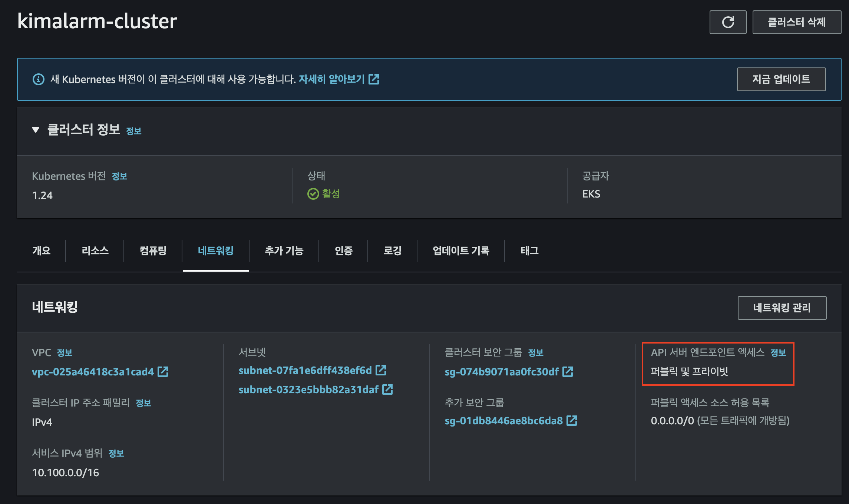Collapse the 클러스터 정보 section triangle
This screenshot has width=849, height=504.
coord(36,130)
